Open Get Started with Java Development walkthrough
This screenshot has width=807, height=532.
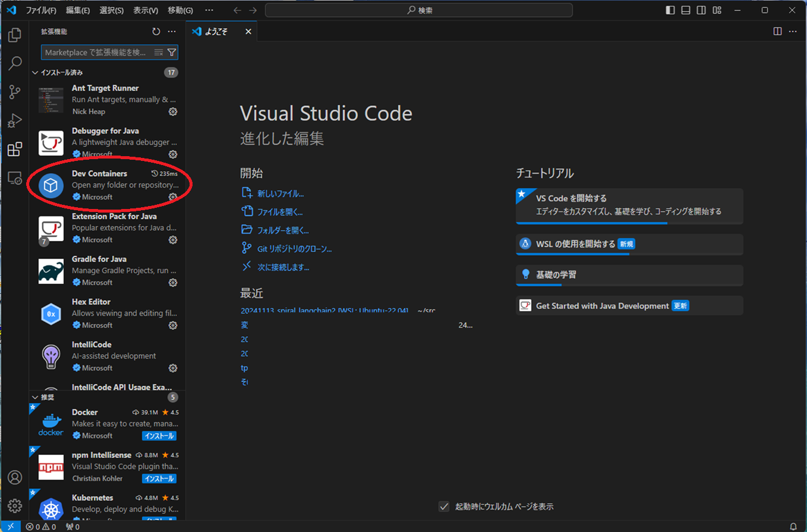(x=629, y=306)
